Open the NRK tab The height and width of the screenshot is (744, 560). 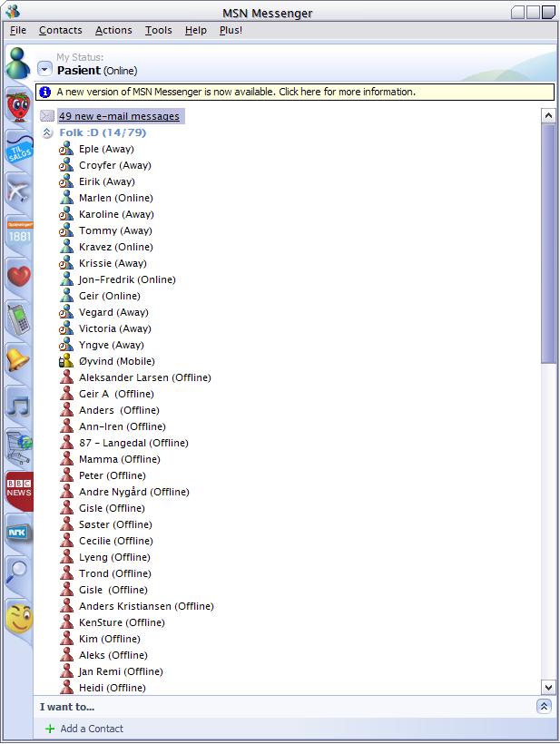point(19,532)
